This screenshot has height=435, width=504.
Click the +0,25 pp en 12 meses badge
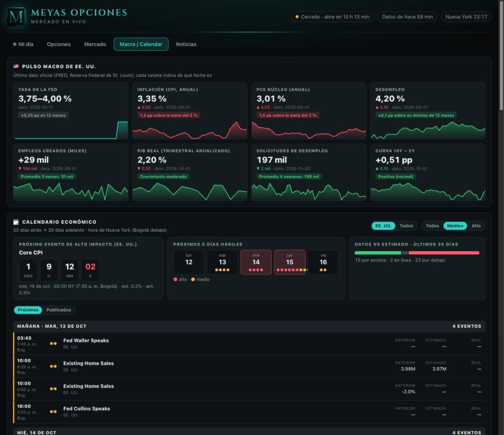click(x=43, y=115)
